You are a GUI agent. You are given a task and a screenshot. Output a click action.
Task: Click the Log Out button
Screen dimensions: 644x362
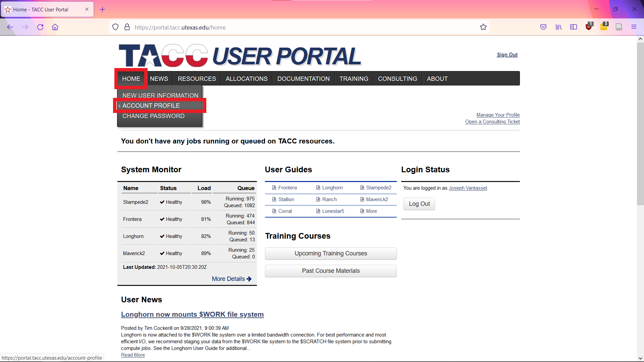tap(419, 204)
